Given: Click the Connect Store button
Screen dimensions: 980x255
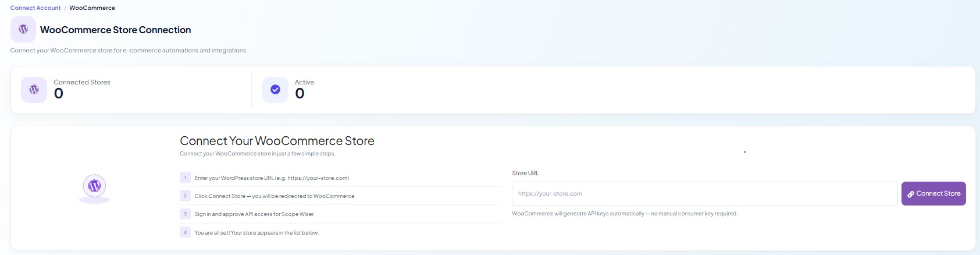Looking at the screenshot, I should [933, 194].
